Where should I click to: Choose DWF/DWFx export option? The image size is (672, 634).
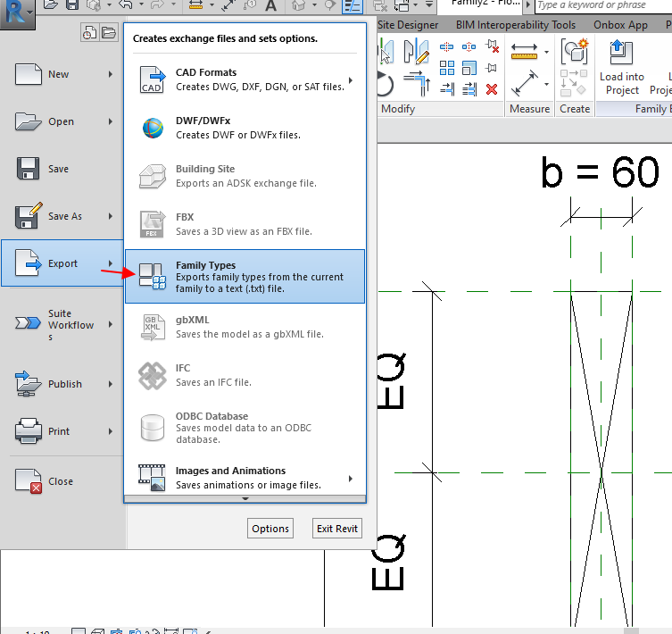tap(245, 128)
